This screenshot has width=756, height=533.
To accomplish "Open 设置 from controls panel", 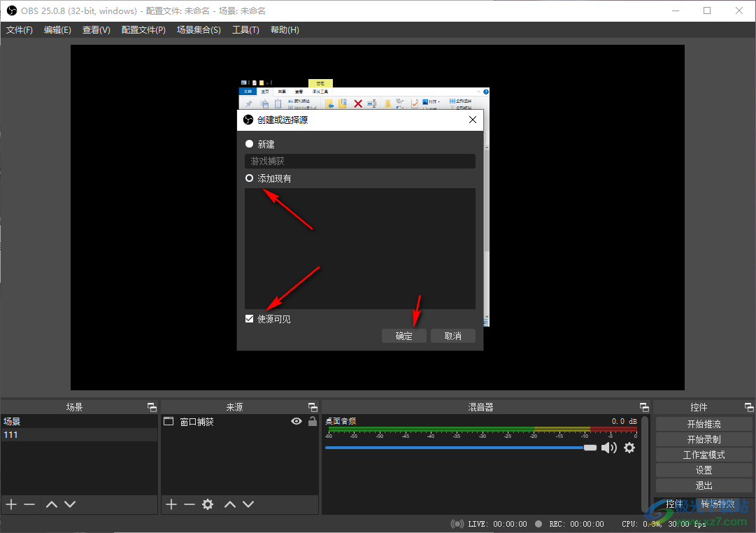I will (x=704, y=470).
